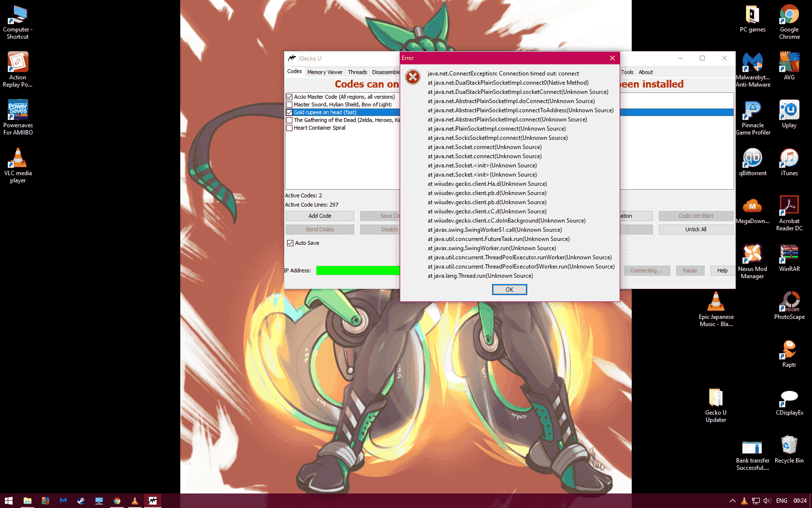Select the Powersaves For AMIIBO icon
The height and width of the screenshot is (508, 812).
(x=18, y=118)
